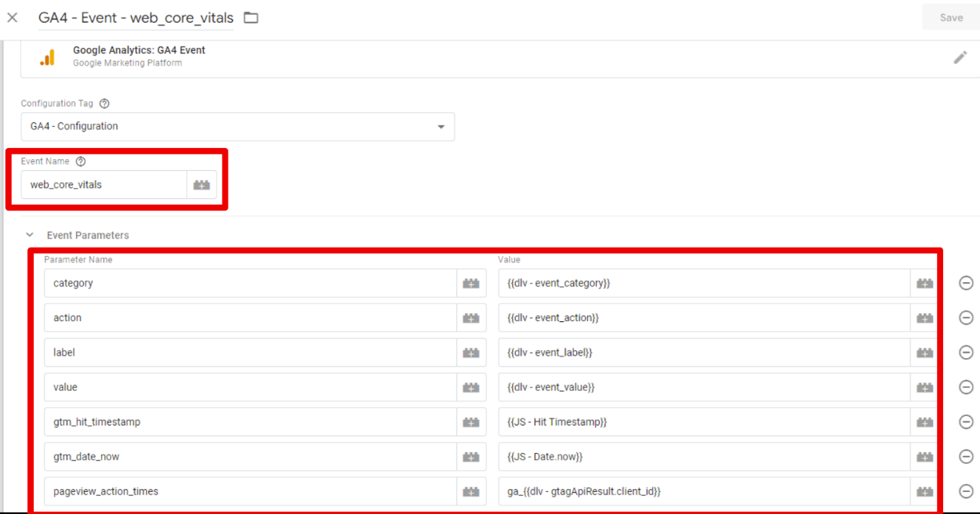This screenshot has height=514, width=980.
Task: Edit the label parameter name field
Action: pos(250,353)
